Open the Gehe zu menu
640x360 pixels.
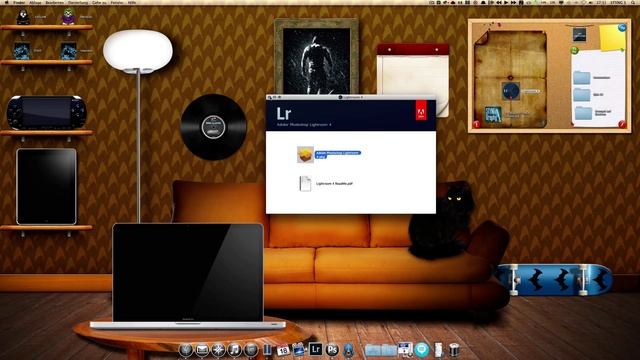pyautogui.click(x=99, y=2)
